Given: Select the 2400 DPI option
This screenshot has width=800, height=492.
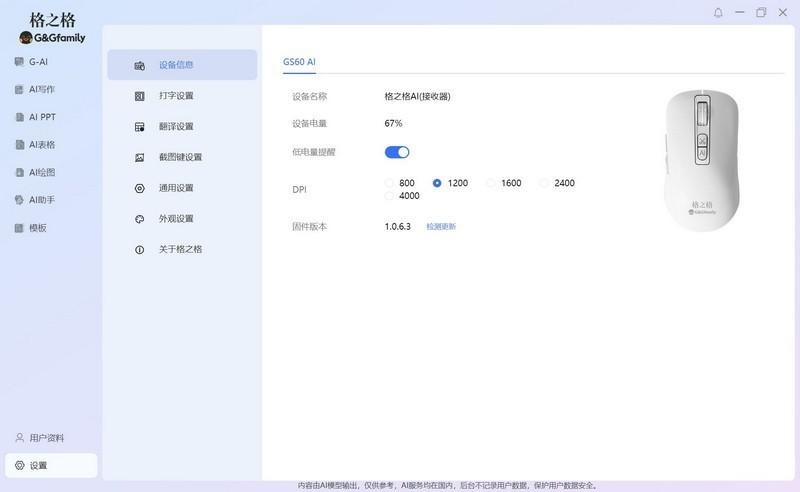Looking at the screenshot, I should point(544,183).
